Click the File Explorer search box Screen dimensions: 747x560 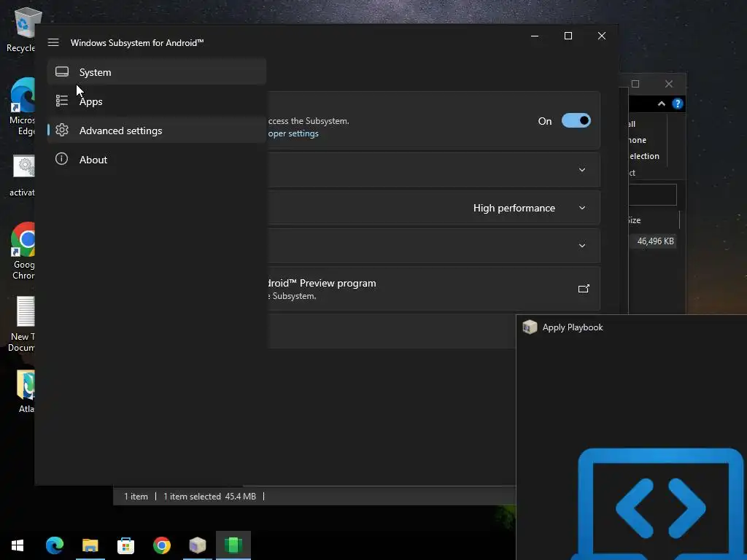[652, 194]
